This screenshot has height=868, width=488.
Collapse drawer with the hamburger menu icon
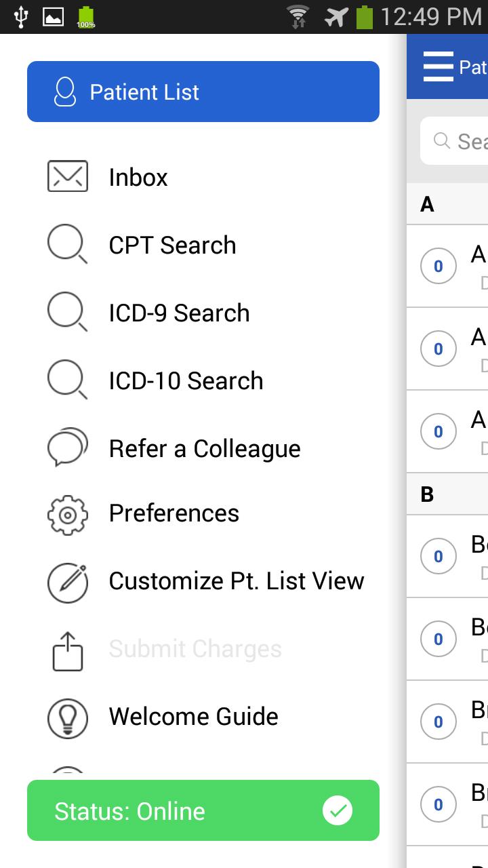[x=438, y=66]
